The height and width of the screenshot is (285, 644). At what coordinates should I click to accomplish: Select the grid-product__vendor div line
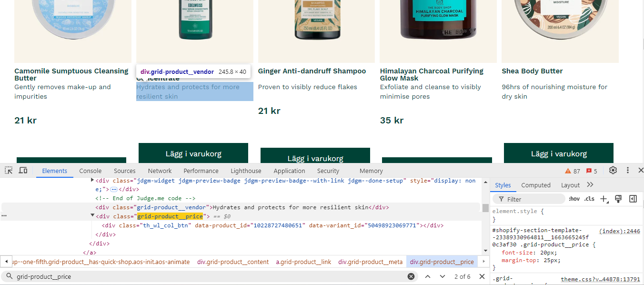point(242,207)
